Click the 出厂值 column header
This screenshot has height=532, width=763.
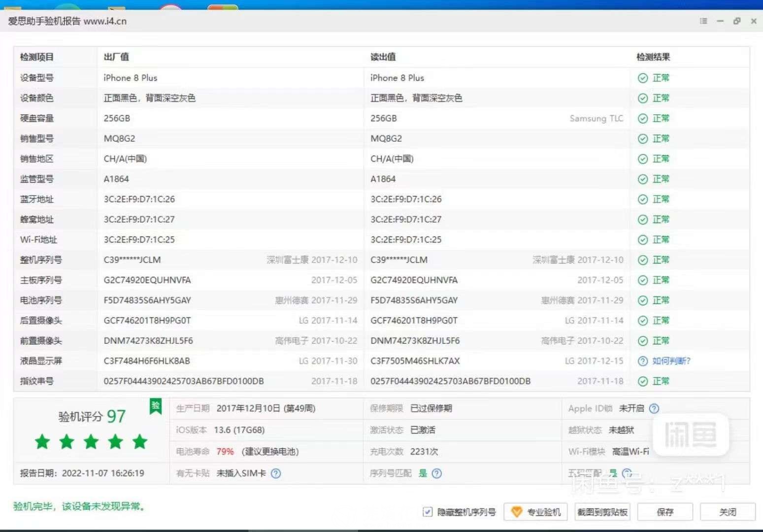[116, 57]
